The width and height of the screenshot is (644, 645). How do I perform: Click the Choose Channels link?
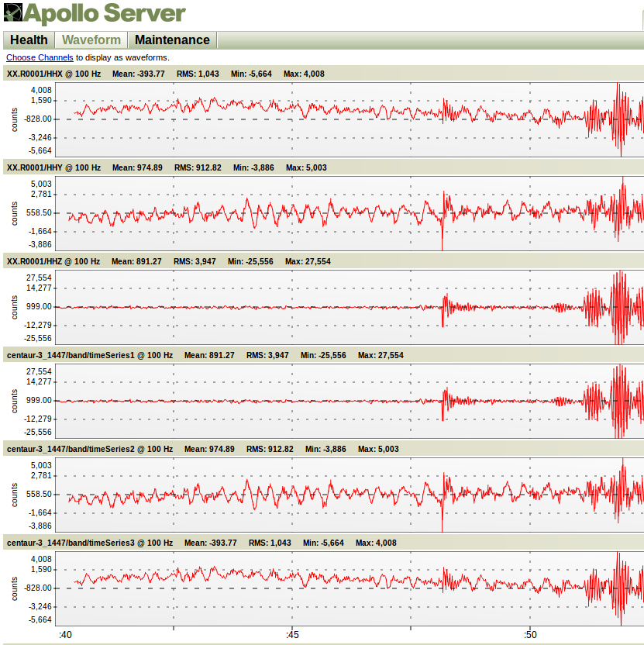40,57
